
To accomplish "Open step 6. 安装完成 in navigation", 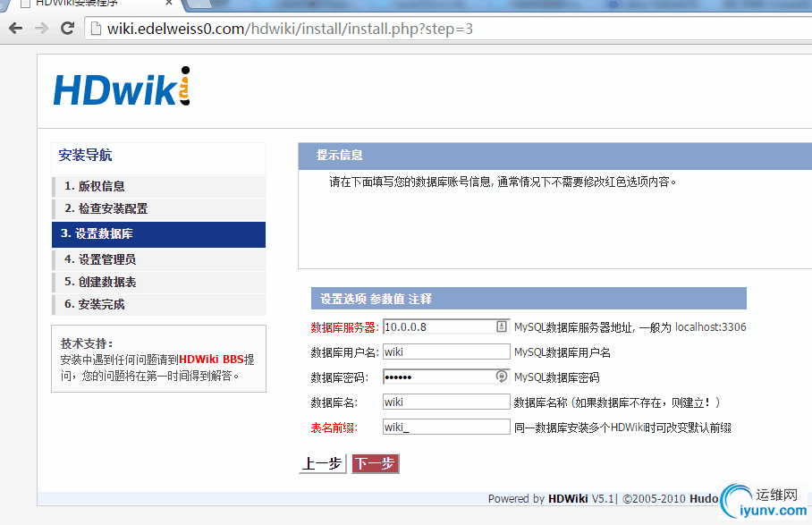I will click(159, 304).
